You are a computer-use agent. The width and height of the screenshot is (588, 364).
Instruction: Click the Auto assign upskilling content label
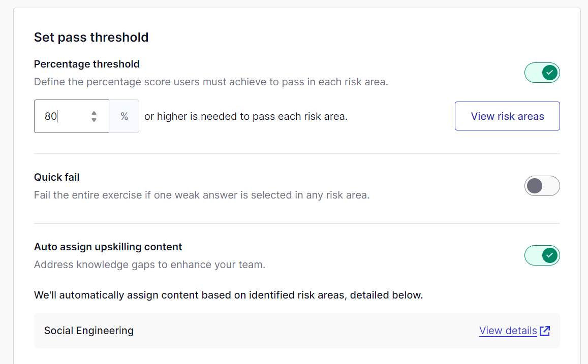[x=108, y=247]
